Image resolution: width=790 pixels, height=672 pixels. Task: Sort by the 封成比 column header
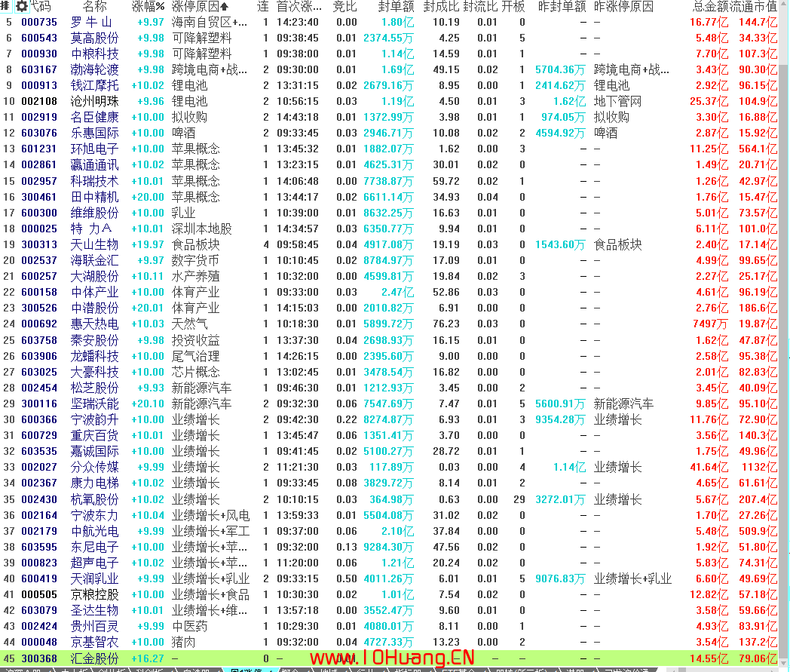tap(441, 7)
